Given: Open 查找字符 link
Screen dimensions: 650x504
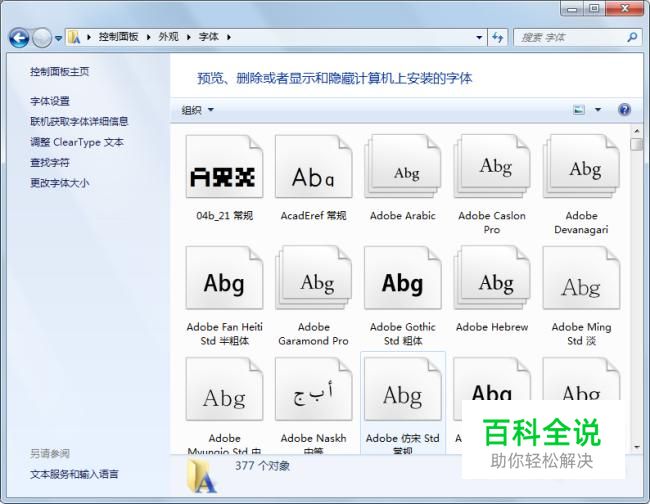Looking at the screenshot, I should 50,162.
